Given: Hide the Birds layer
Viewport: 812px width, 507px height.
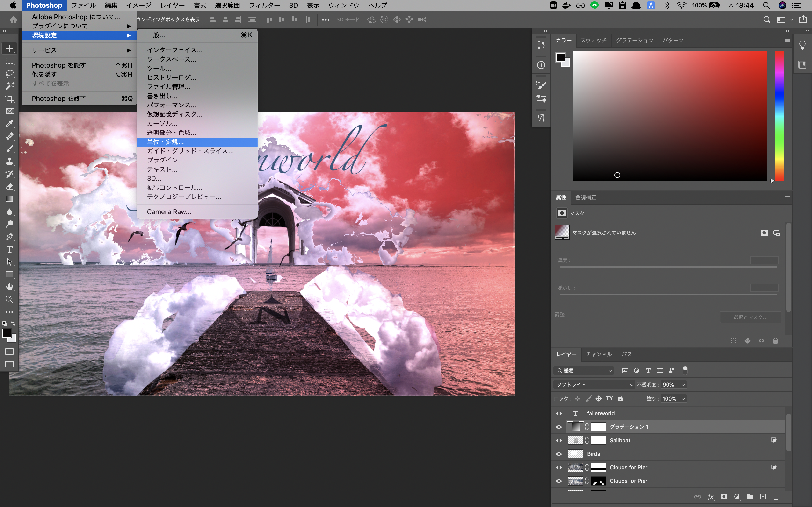Looking at the screenshot, I should [559, 454].
